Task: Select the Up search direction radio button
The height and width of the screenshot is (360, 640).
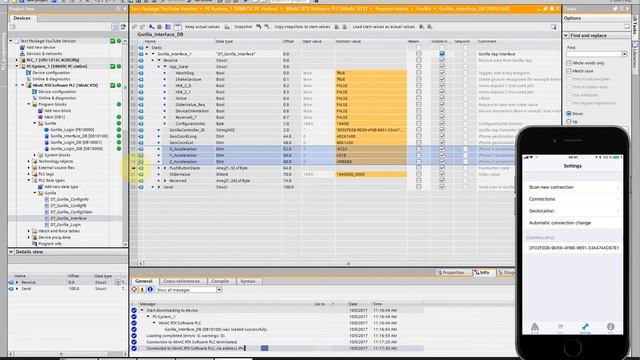Action: coord(569,122)
